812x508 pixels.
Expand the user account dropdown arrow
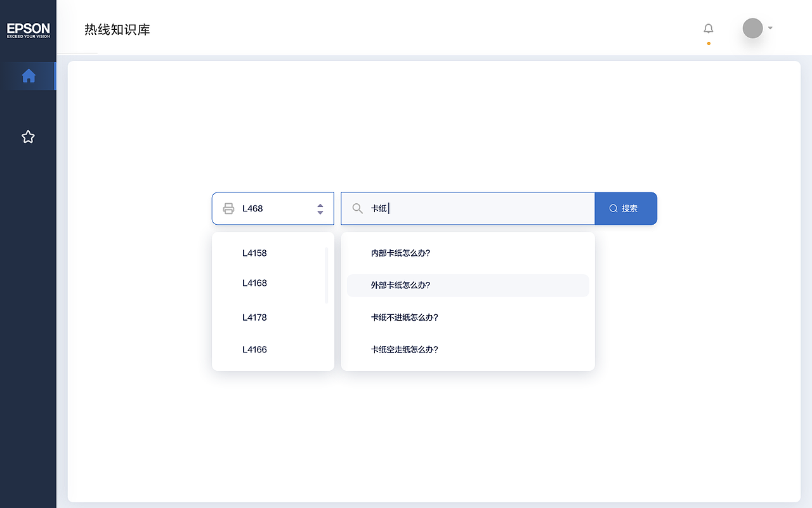[770, 28]
